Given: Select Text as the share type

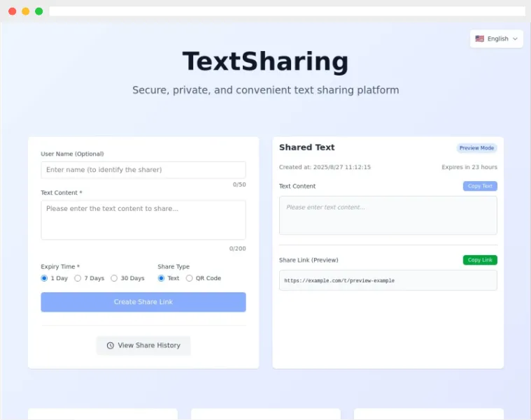Looking at the screenshot, I should point(162,278).
